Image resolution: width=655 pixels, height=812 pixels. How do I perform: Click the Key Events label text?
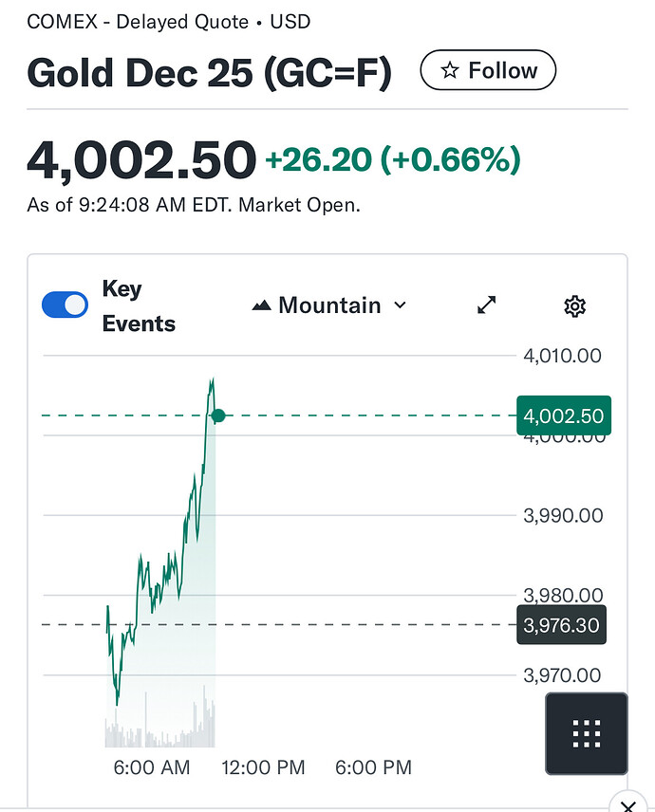point(139,306)
